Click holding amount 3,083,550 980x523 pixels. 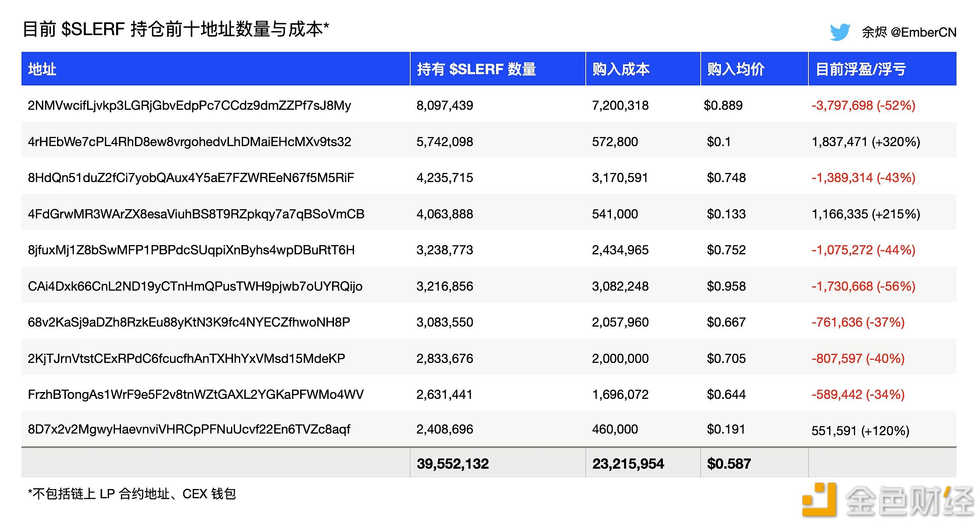[445, 322]
